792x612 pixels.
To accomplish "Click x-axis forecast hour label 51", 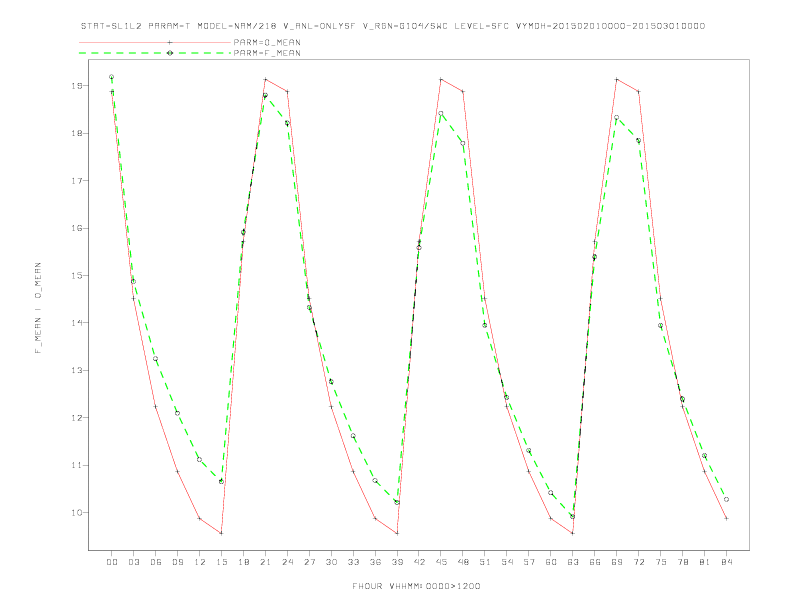I will (x=485, y=562).
